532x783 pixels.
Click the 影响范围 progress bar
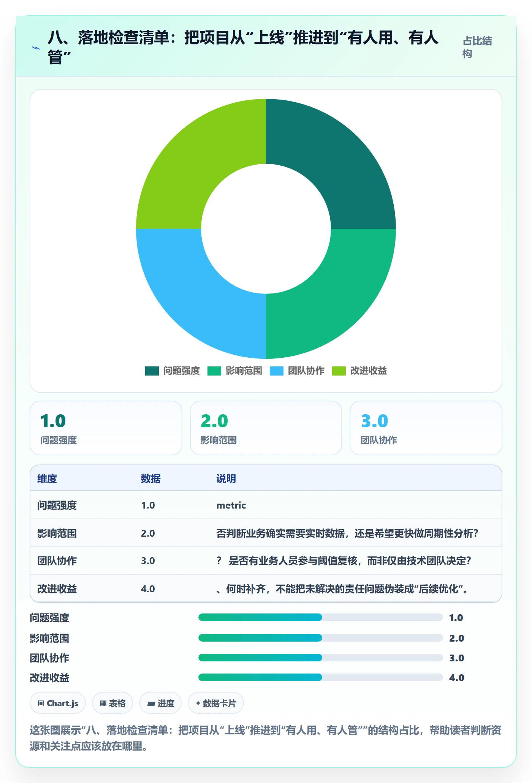[x=321, y=638]
